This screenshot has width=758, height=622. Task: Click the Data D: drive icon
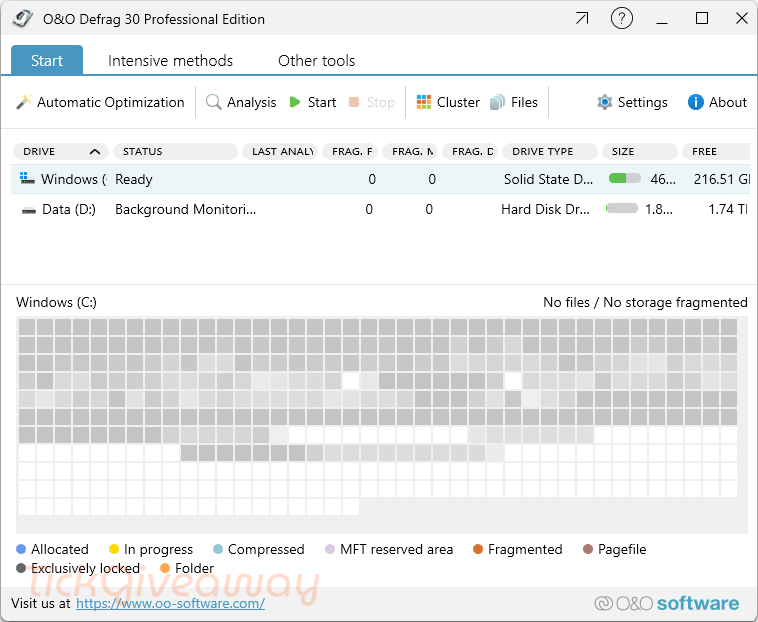(29, 210)
